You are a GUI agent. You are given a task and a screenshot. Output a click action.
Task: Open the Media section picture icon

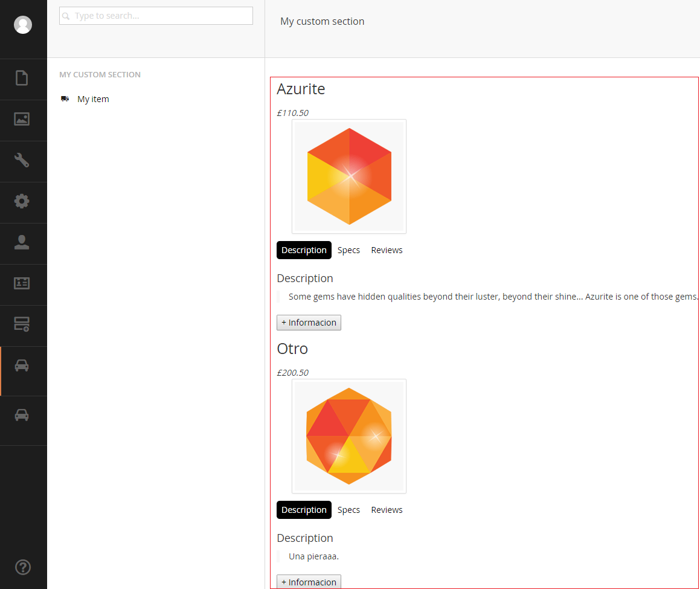click(22, 119)
